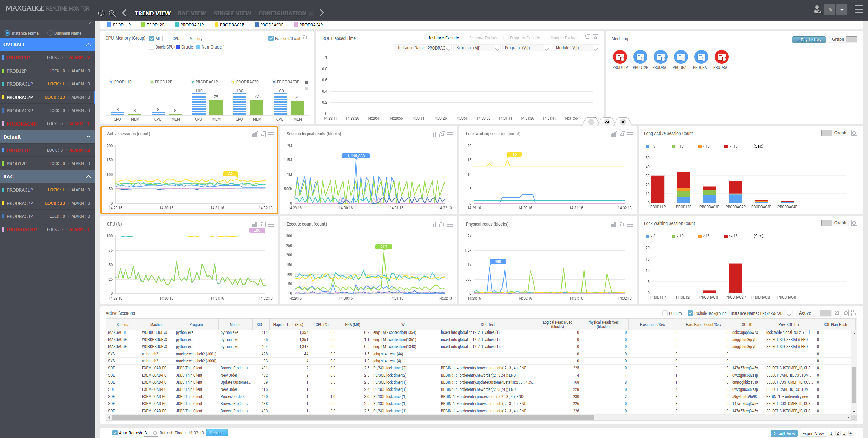868x438 pixels.
Task: Enable the Instance Exclude checkbox
Action: (x=424, y=38)
